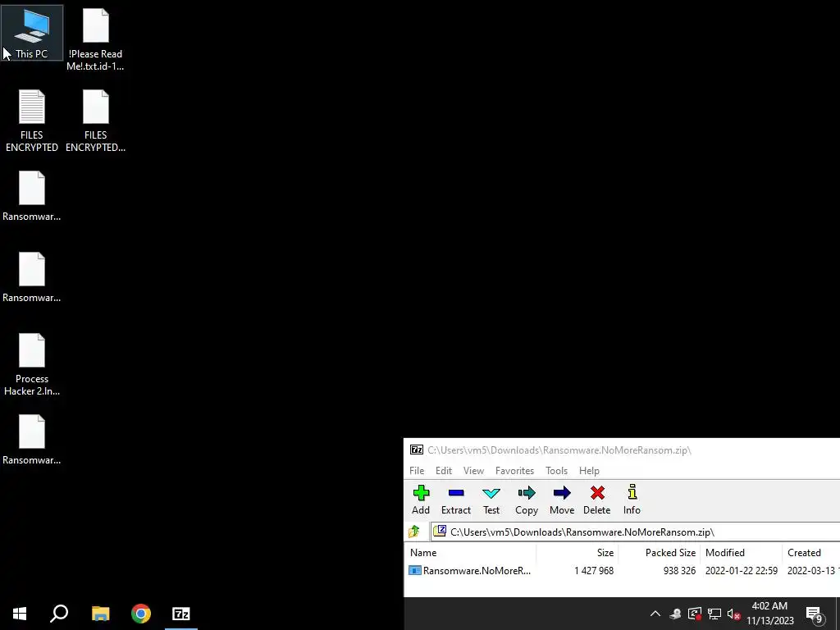Sort by the Size column header
The image size is (840, 630).
point(577,552)
